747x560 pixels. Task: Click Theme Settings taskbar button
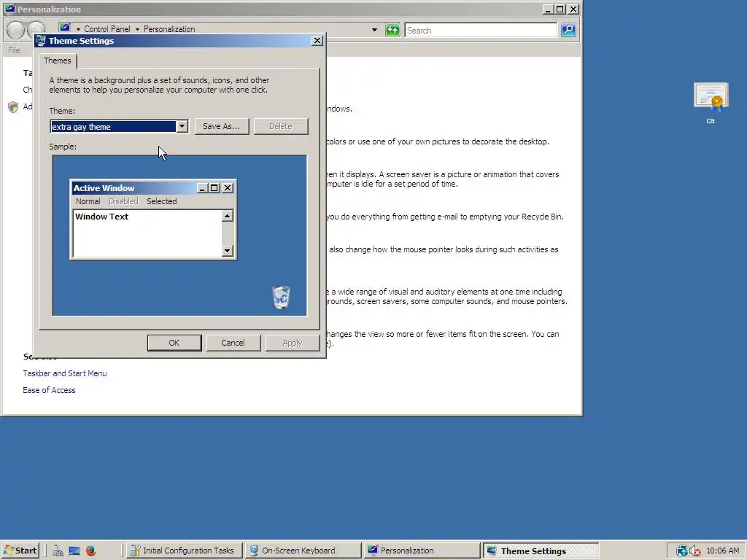click(541, 551)
